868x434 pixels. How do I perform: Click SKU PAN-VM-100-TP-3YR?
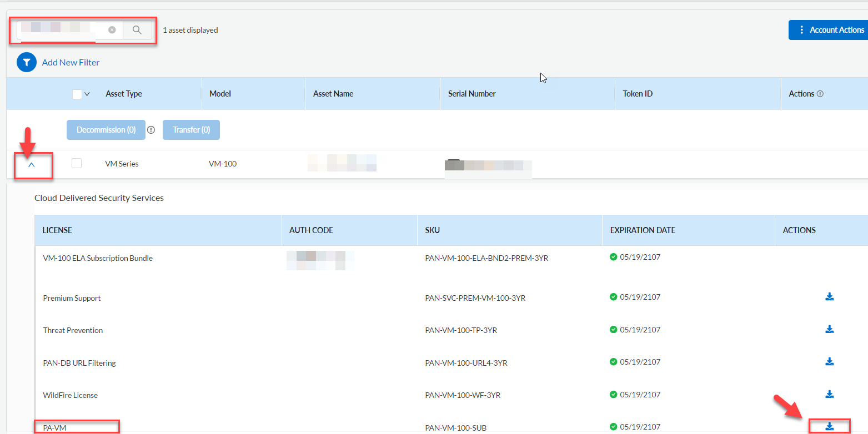pyautogui.click(x=461, y=330)
